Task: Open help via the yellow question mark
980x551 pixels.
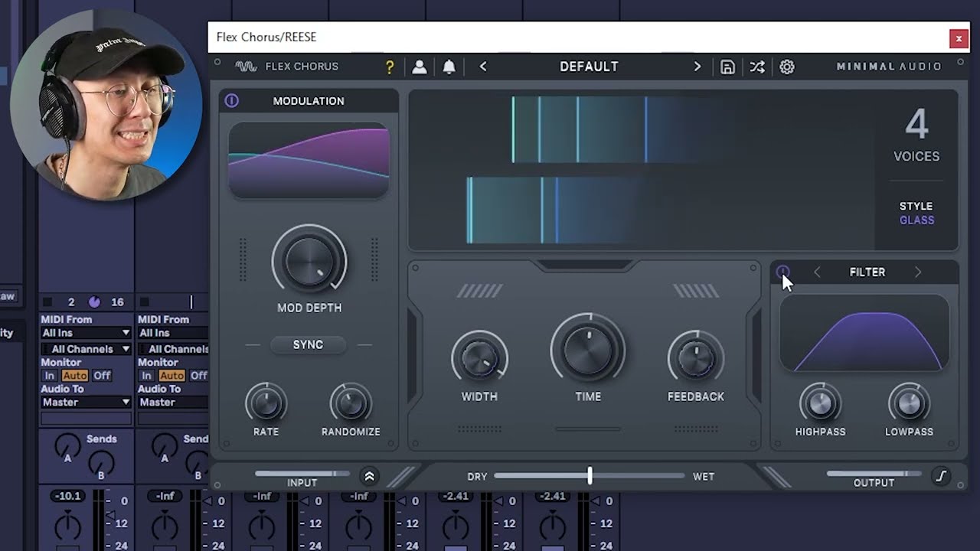Action: point(390,67)
